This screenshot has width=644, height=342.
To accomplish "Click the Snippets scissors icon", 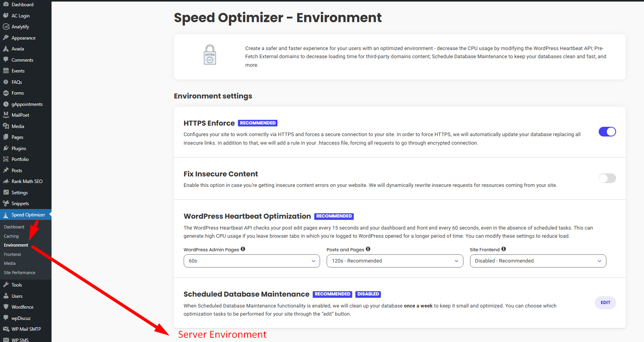I will (x=6, y=203).
